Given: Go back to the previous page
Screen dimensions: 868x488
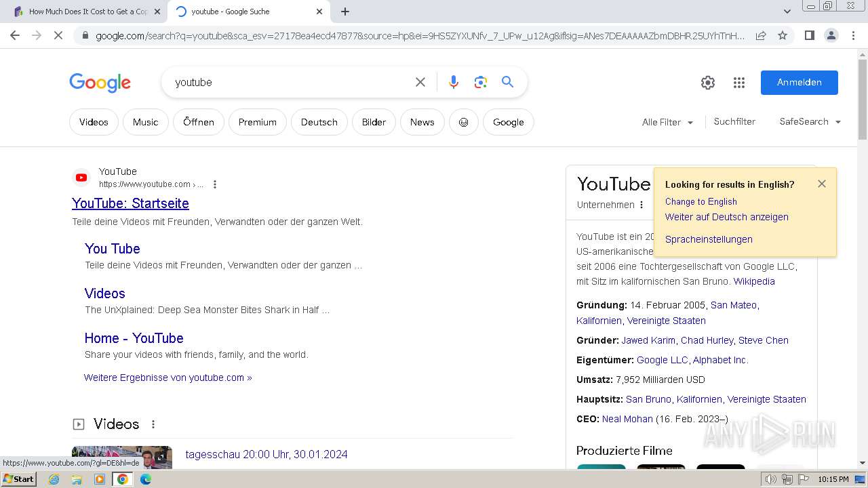Looking at the screenshot, I should [x=15, y=35].
